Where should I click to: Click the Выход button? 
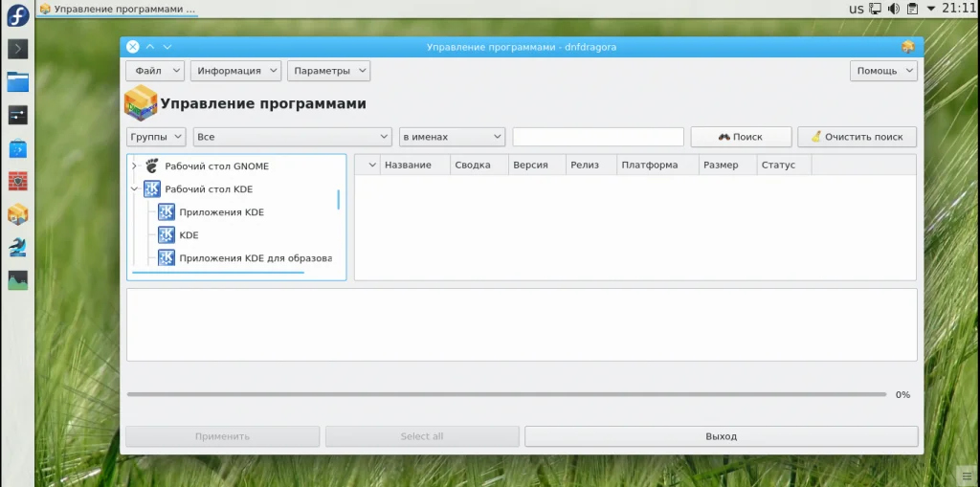(722, 436)
